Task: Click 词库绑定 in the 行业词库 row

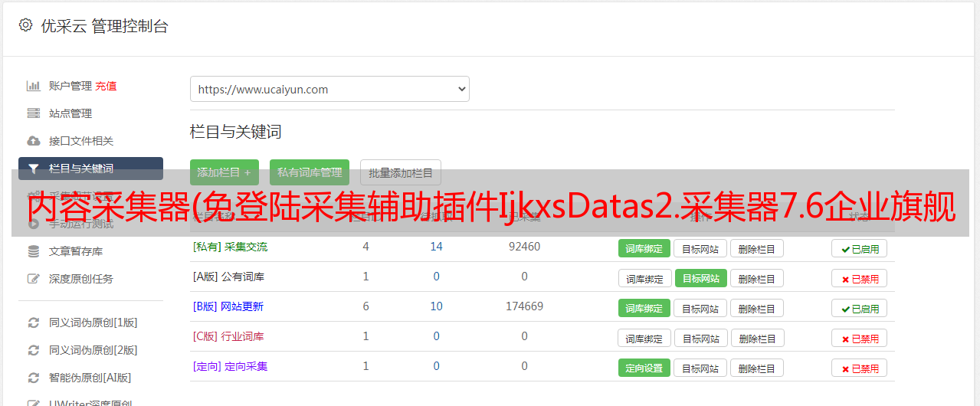Action: (x=645, y=338)
